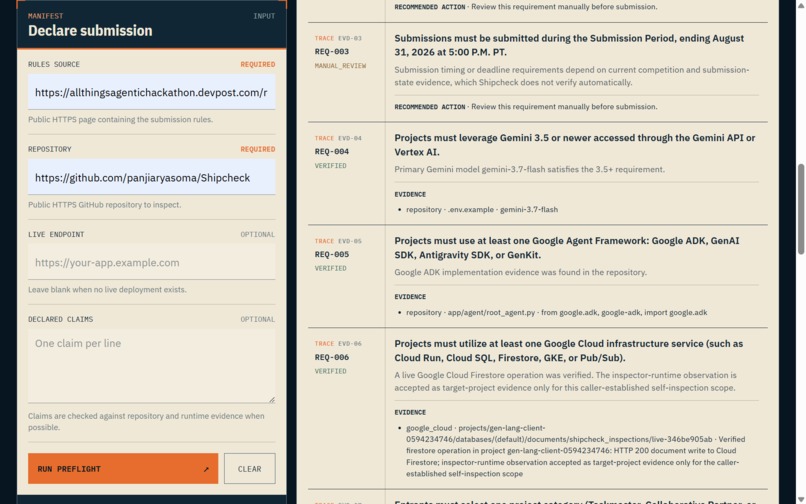Click the scrollbar up arrow

[800, 4]
